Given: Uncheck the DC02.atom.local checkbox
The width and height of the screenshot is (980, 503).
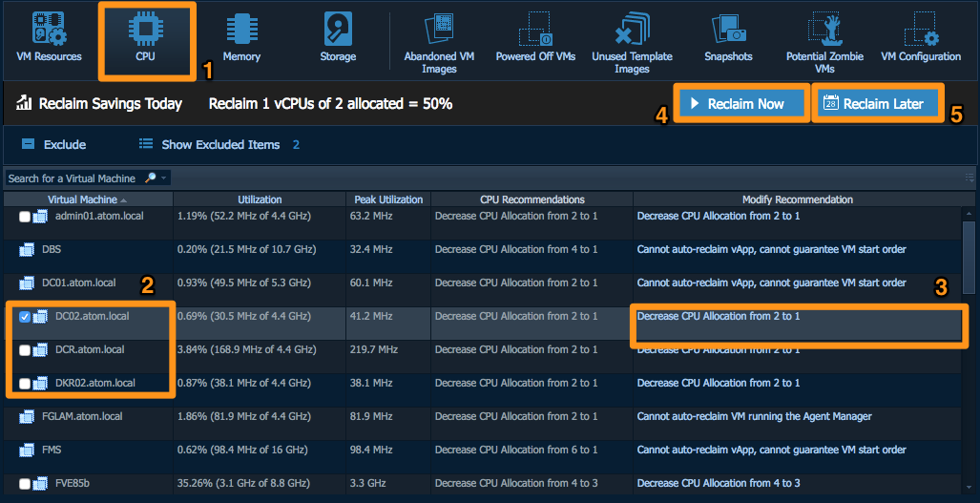Looking at the screenshot, I should point(25,317).
